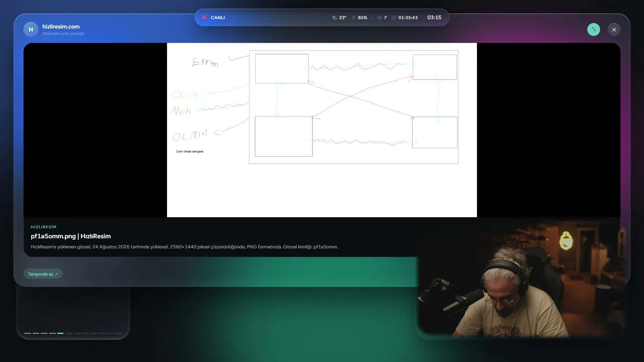Click the "Cam cheat dengesi" caption in image
Viewport: 644px width, 362px height.
190,151
